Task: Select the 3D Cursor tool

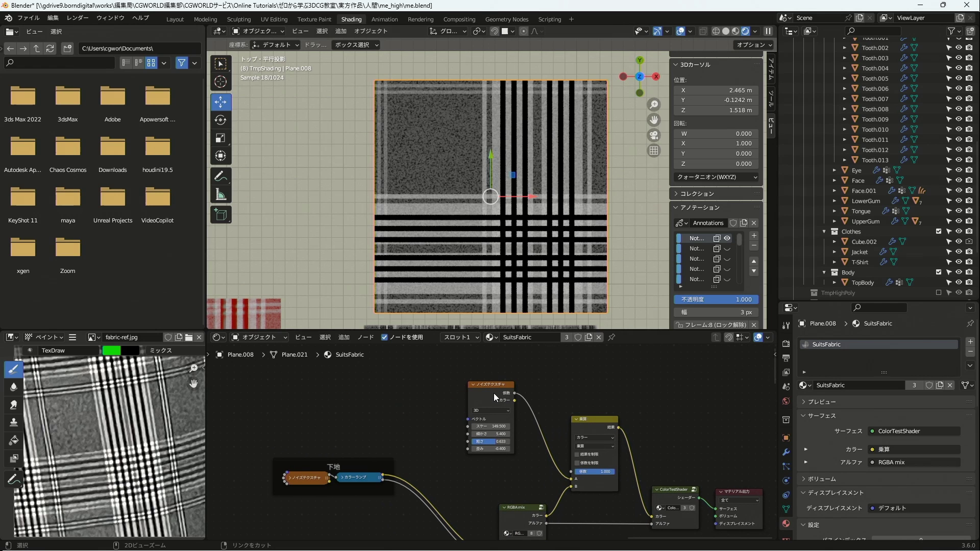Action: [220, 82]
